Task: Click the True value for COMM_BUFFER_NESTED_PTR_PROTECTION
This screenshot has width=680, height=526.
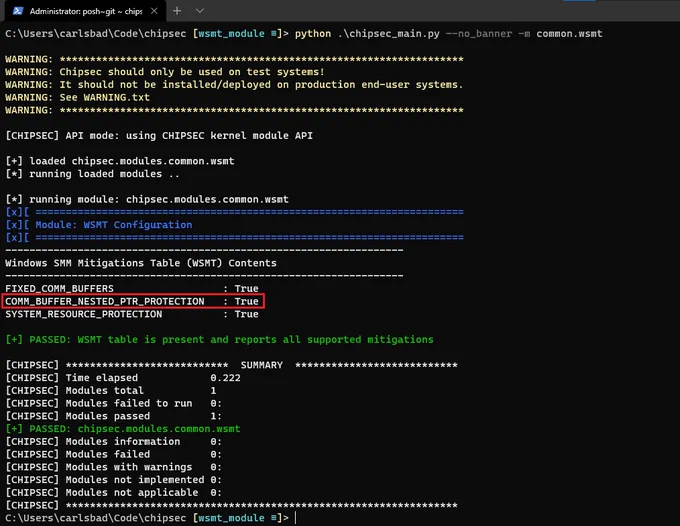Action: 246,301
